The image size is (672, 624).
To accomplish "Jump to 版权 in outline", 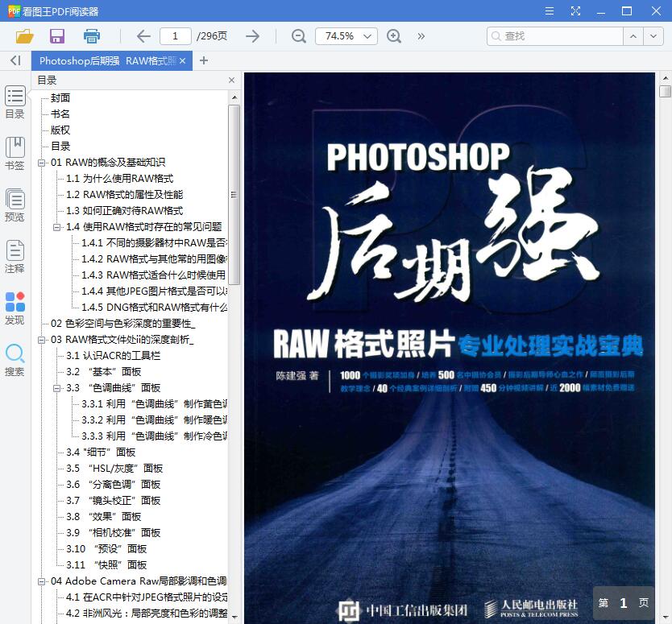I will coord(60,130).
